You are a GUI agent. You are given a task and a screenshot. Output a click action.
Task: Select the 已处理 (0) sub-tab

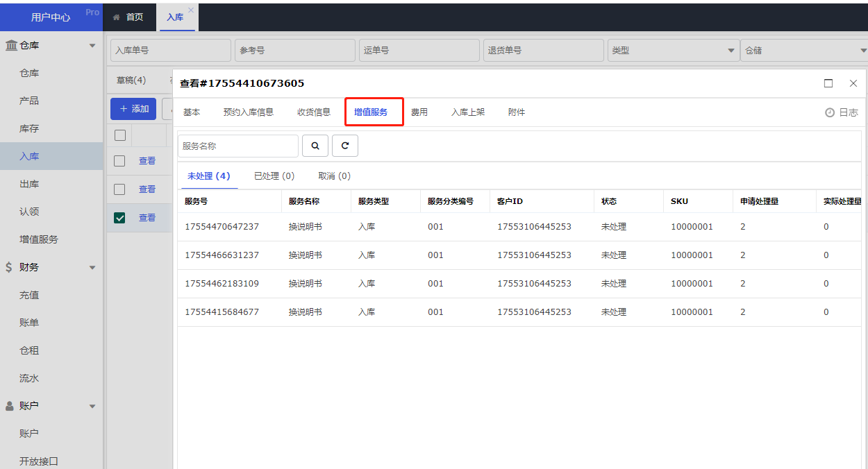click(274, 176)
